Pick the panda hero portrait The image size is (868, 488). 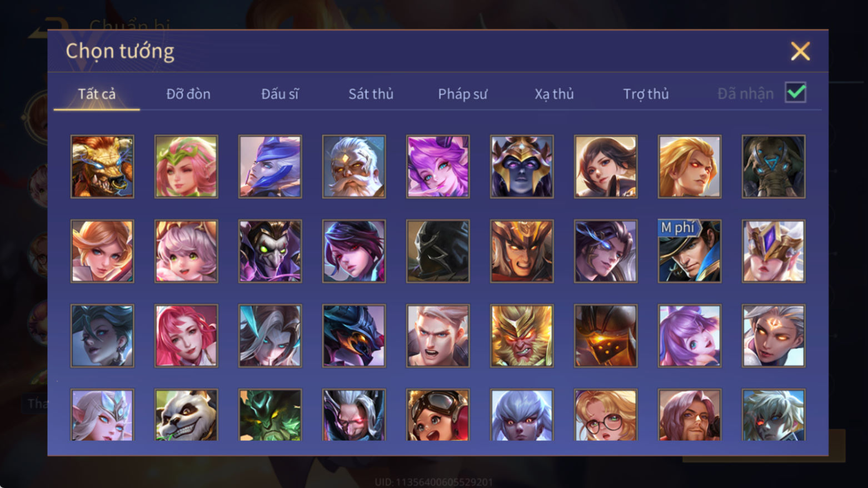pyautogui.click(x=186, y=415)
